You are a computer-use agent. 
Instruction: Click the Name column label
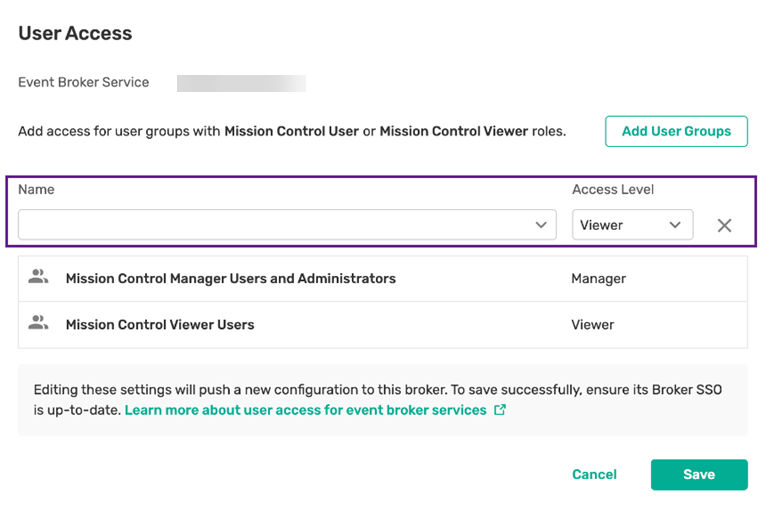36,189
